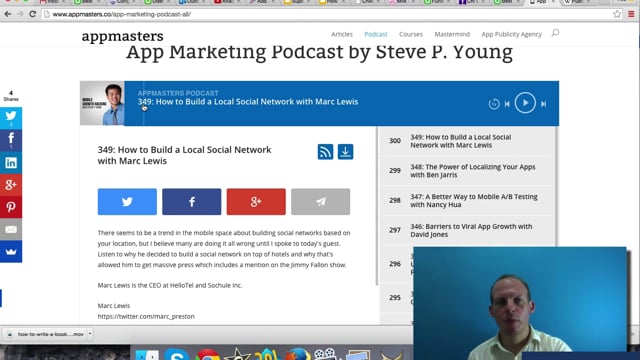Select episode 347 Mobile A/B Testing
The image size is (640, 360).
tap(467, 201)
